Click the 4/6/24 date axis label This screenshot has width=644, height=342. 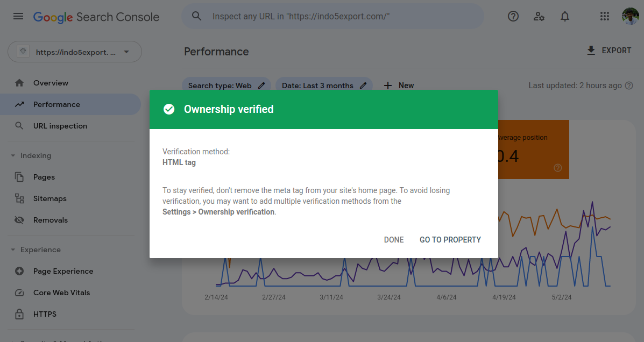tap(447, 297)
